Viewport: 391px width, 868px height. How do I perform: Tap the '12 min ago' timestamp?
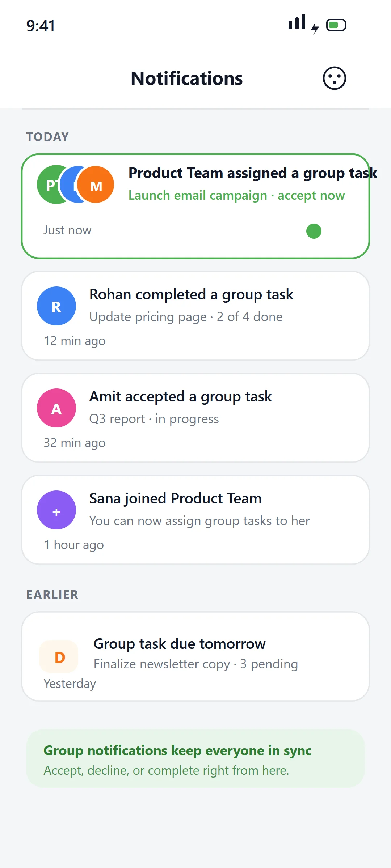click(x=75, y=341)
